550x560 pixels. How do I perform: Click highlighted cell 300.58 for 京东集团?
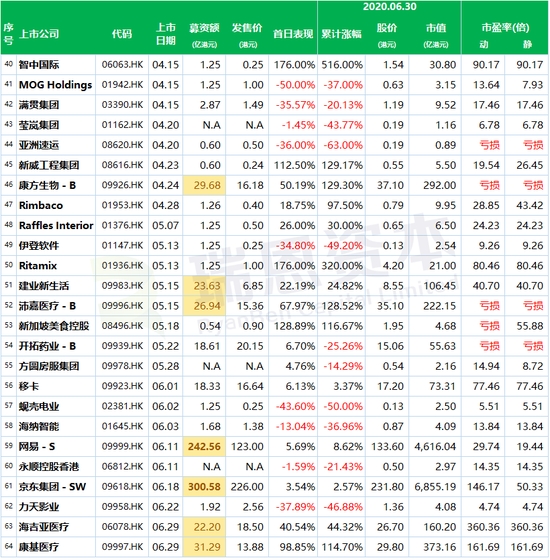click(x=204, y=487)
